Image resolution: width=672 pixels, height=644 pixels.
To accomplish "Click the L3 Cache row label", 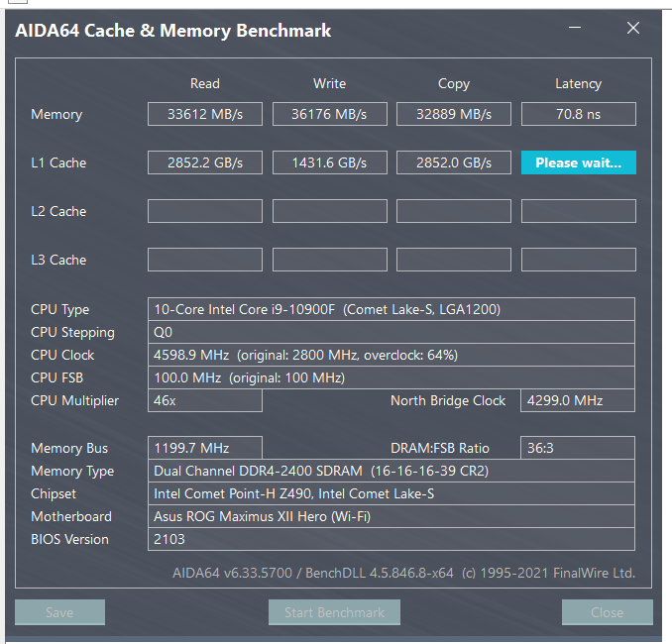I will point(58,260).
